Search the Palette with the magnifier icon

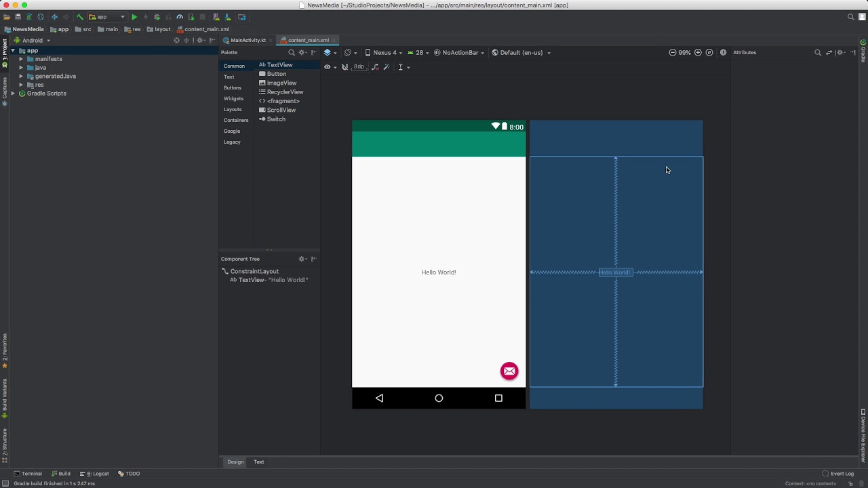point(292,53)
